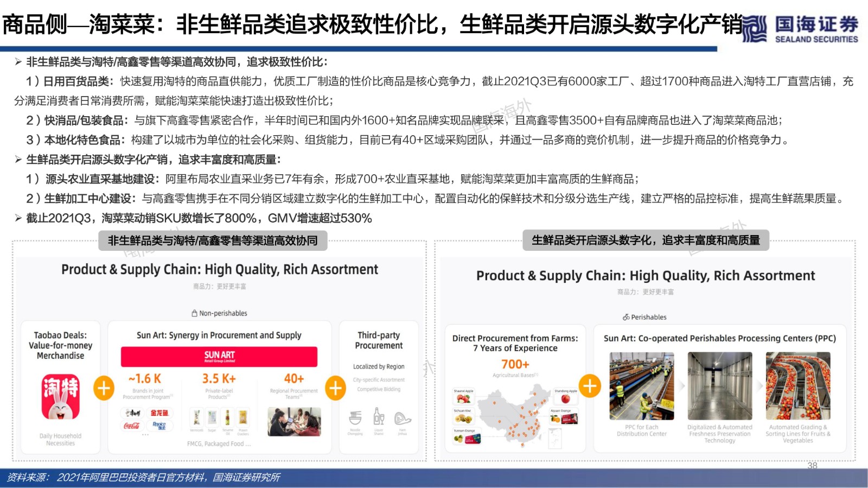The height and width of the screenshot is (488, 868).
Task: Click the Noodle Chongqing bowl icon
Action: point(355,419)
